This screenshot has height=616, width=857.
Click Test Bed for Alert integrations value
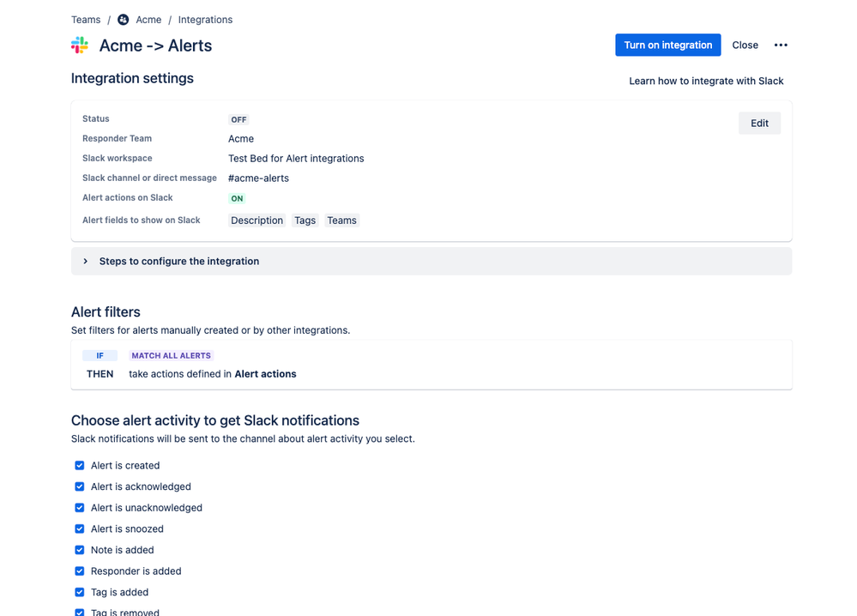pyautogui.click(x=296, y=159)
